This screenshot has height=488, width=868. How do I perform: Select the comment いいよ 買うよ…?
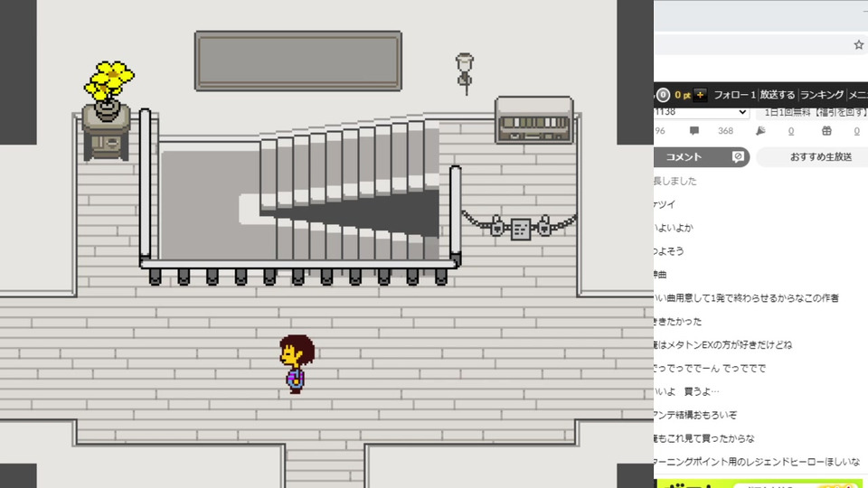tap(686, 391)
